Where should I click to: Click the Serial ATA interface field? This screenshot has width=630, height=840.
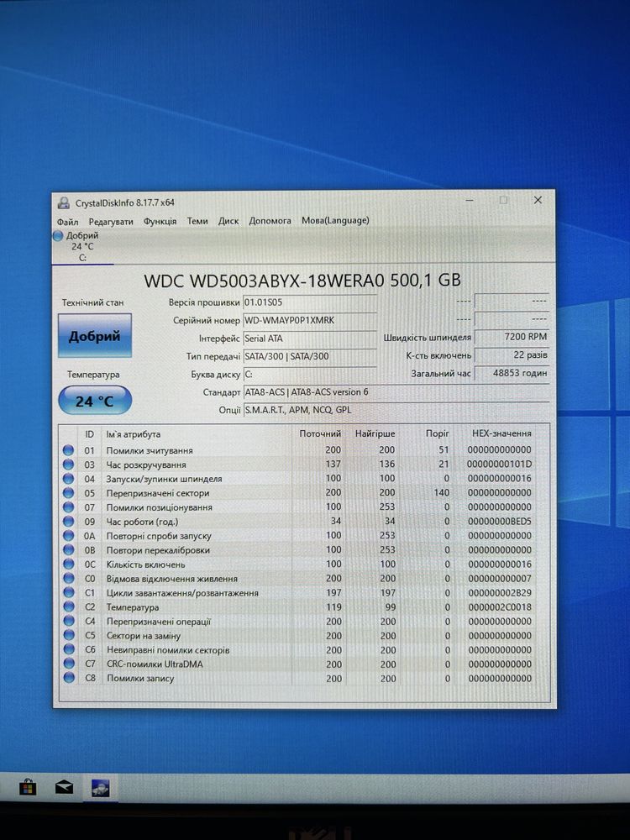tap(310, 339)
